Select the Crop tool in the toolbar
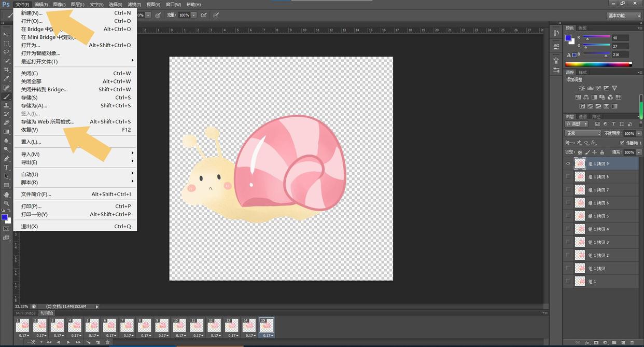The width and height of the screenshot is (644, 347). click(7, 70)
